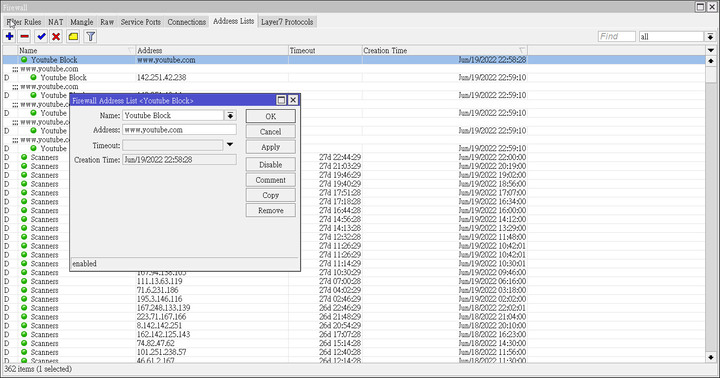Click timeout value 27d 22:44:29
The width and height of the screenshot is (720, 378).
340,157
